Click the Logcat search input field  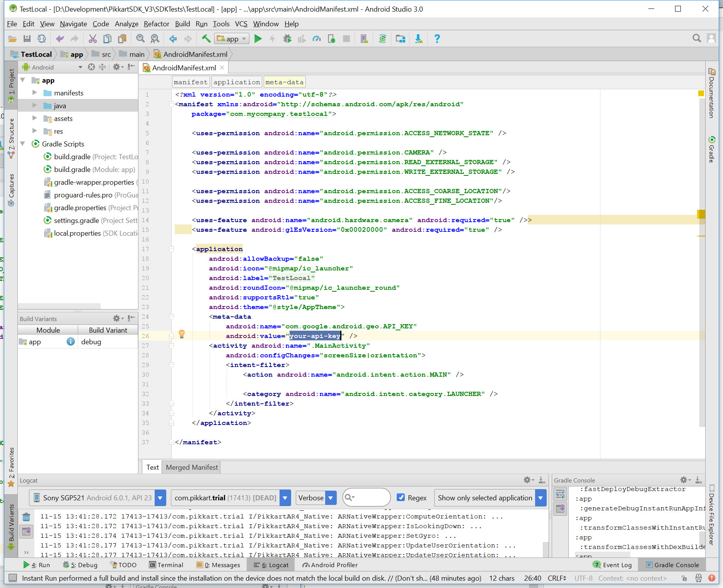tap(367, 498)
